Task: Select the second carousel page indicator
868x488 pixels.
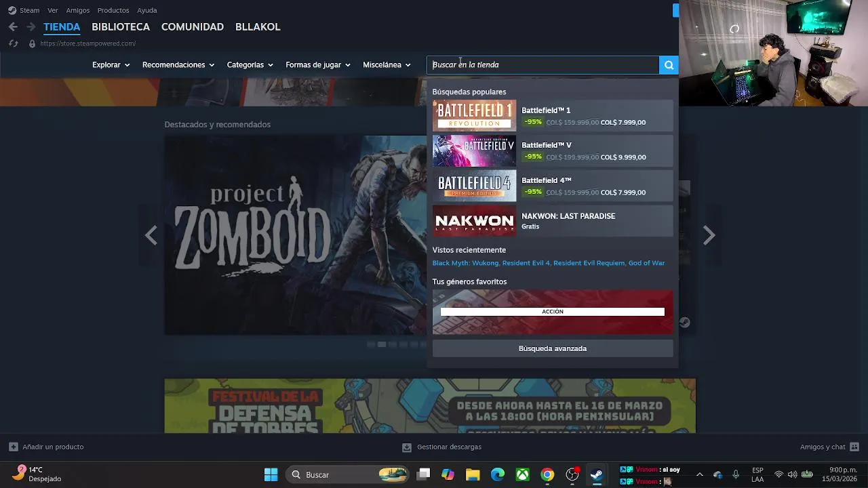Action: click(x=382, y=344)
